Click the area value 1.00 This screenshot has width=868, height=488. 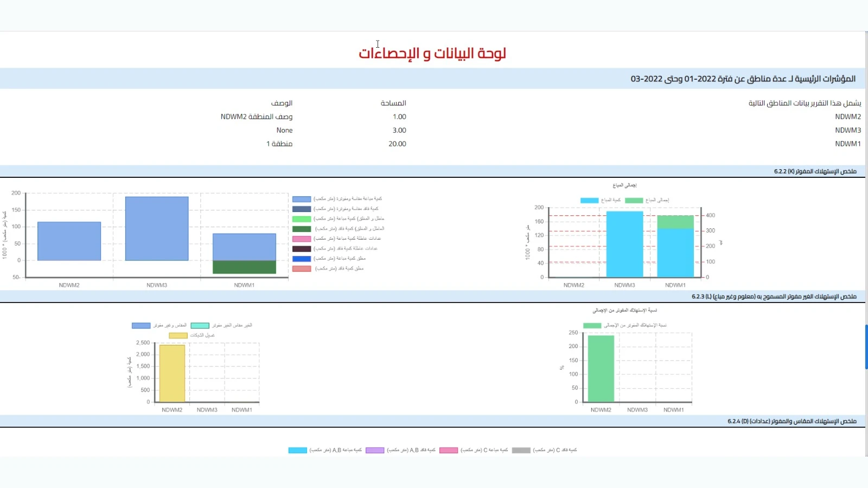(400, 117)
